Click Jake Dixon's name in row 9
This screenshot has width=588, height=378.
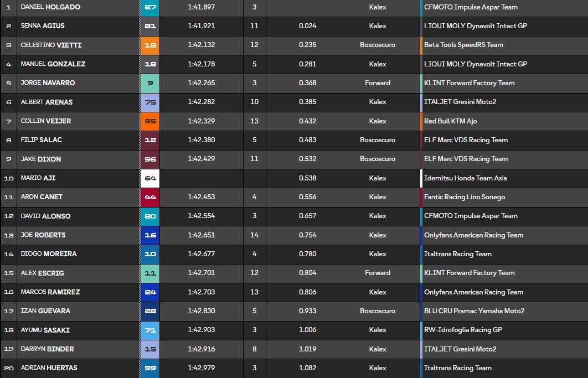pos(41,159)
